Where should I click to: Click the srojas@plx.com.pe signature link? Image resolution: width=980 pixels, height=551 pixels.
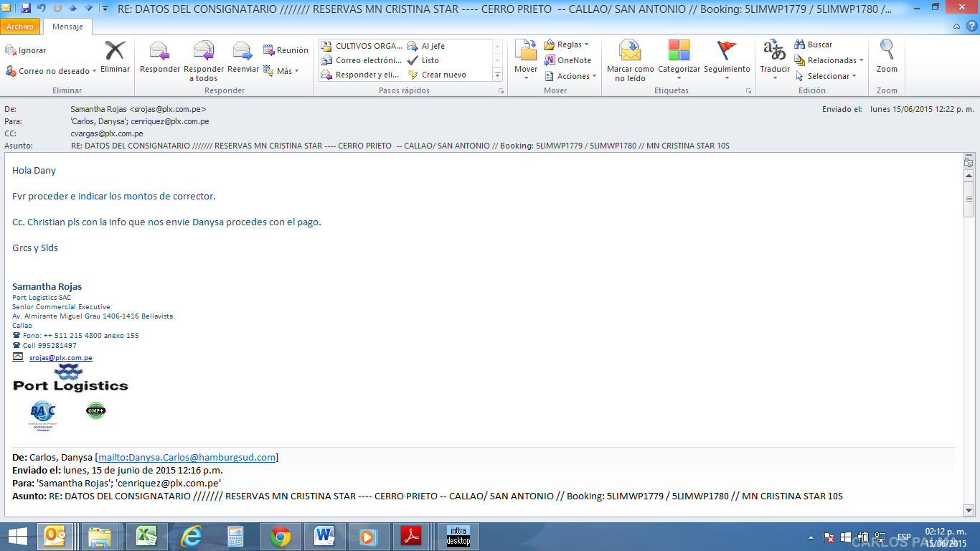coord(60,357)
